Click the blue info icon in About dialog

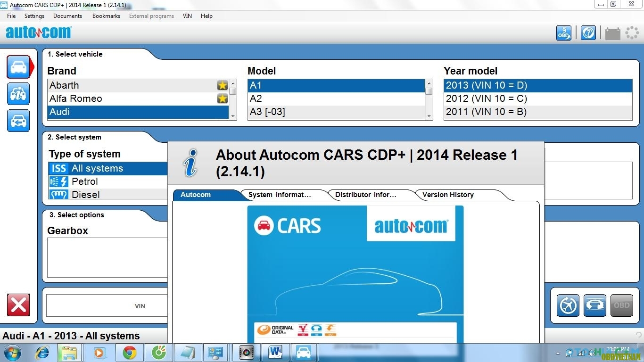tap(190, 163)
